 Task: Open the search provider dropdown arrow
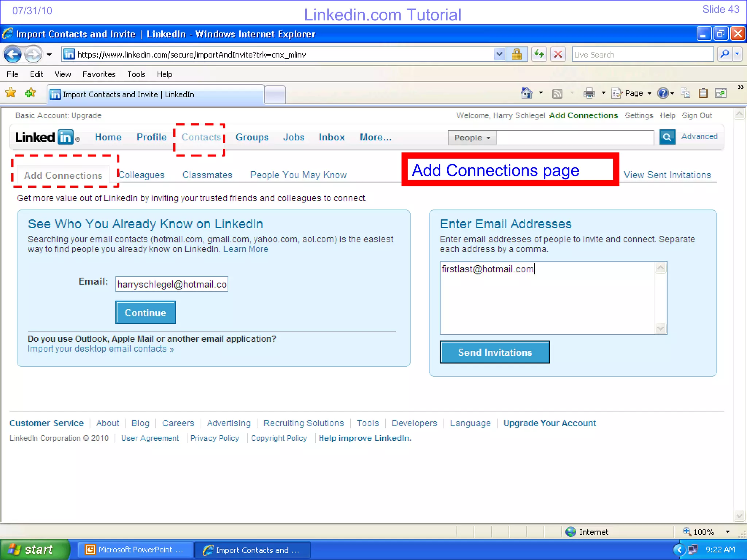tap(738, 54)
